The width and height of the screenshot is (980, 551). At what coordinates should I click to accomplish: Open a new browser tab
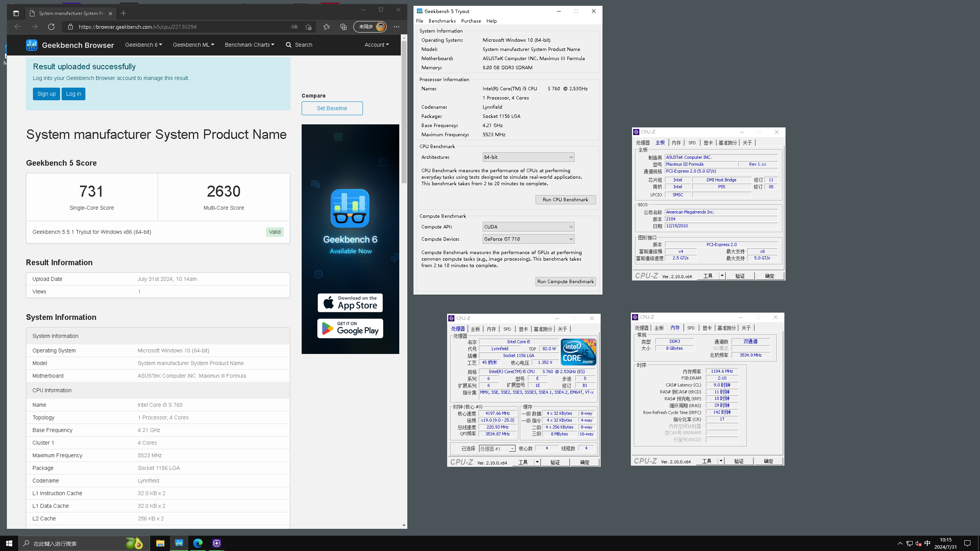point(123,13)
